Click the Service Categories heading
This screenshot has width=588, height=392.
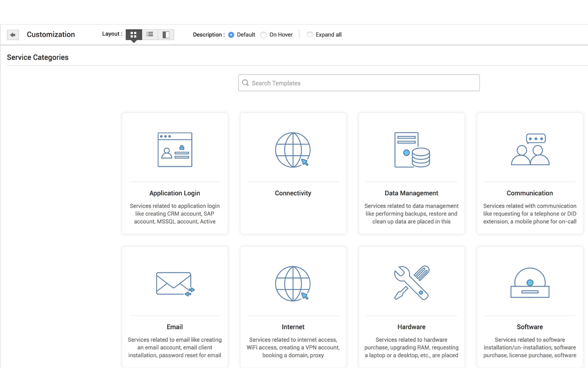coord(37,57)
